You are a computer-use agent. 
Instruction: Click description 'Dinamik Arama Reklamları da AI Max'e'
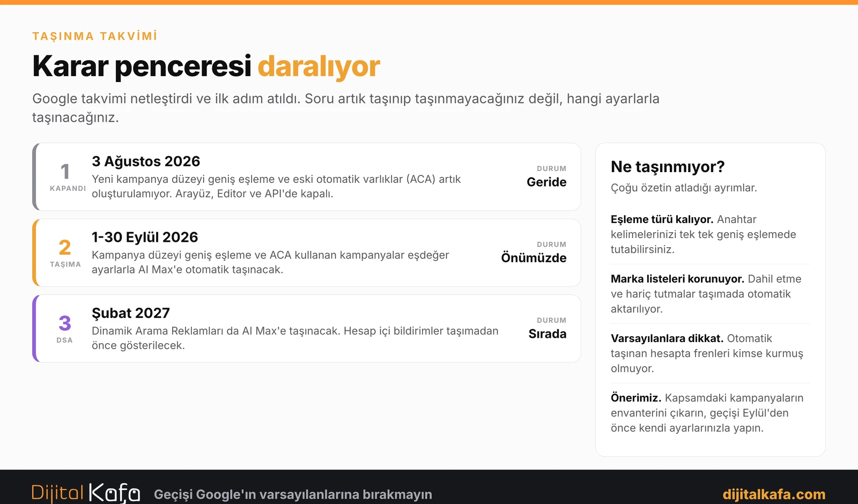[295, 338]
